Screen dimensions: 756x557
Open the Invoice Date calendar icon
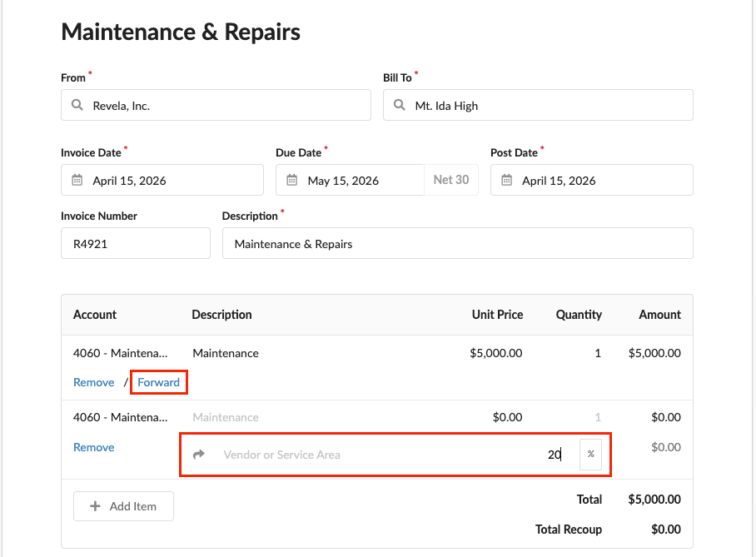77,180
